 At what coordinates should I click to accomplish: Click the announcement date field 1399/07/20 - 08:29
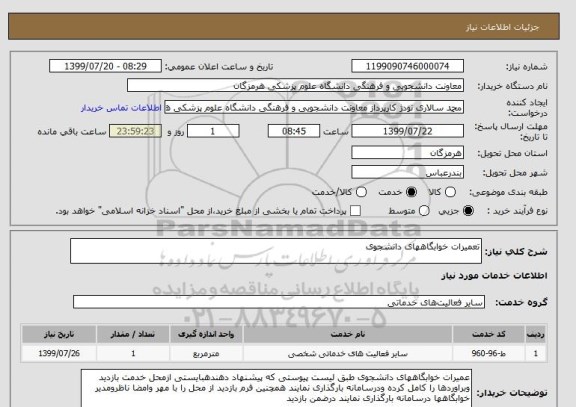(x=105, y=66)
